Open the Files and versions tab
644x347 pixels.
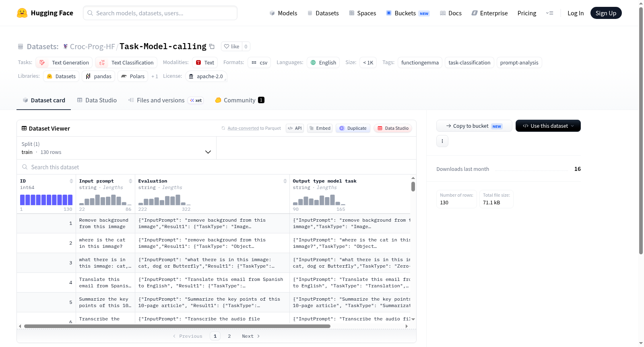click(x=165, y=100)
